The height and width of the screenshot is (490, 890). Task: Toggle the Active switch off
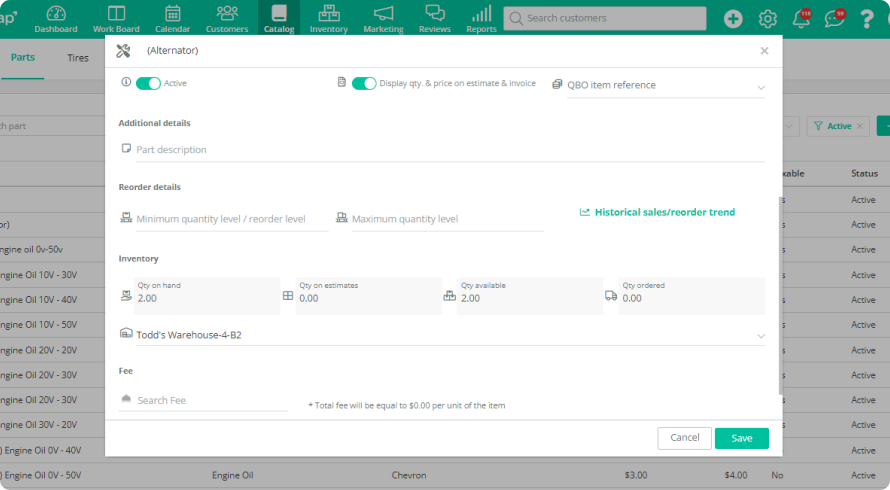pos(148,84)
